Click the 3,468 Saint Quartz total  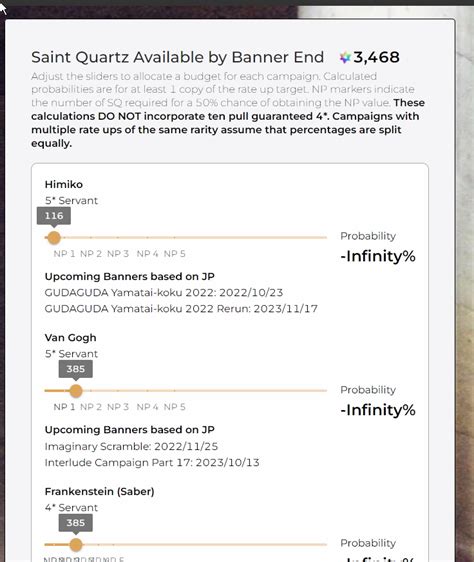(376, 57)
